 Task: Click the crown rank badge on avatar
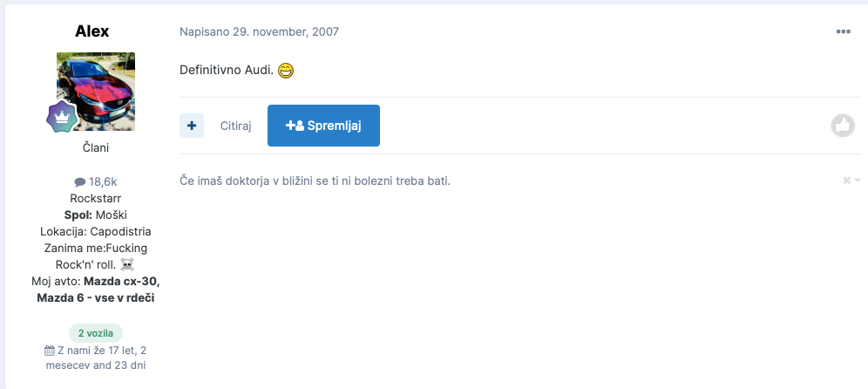(x=62, y=118)
